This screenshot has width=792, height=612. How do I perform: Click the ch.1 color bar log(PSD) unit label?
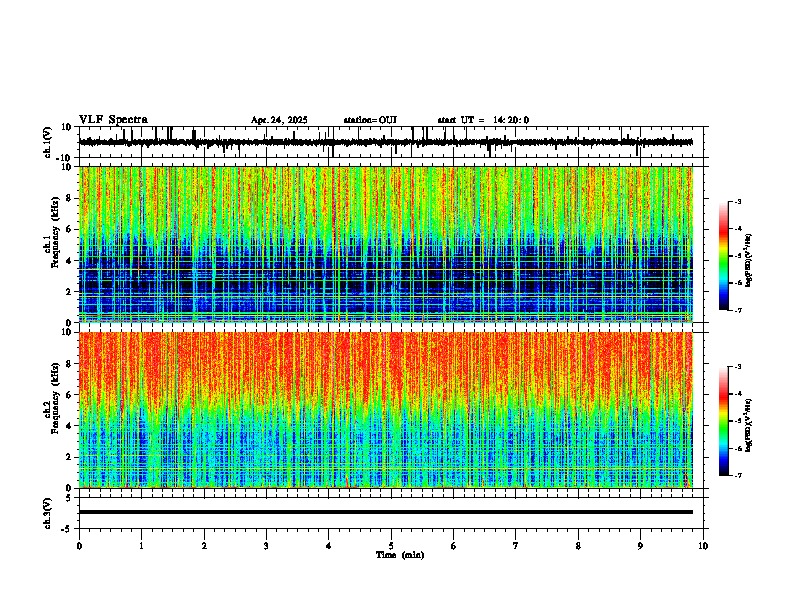pyautogui.click(x=749, y=261)
